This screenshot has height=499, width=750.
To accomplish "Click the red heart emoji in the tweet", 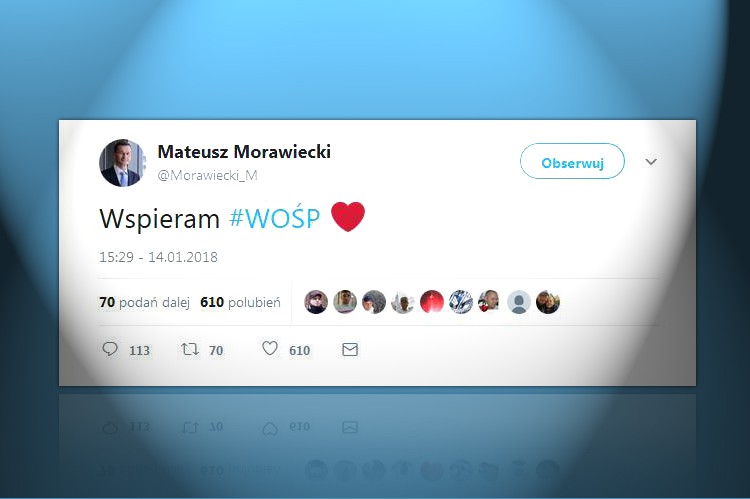I will click(348, 217).
